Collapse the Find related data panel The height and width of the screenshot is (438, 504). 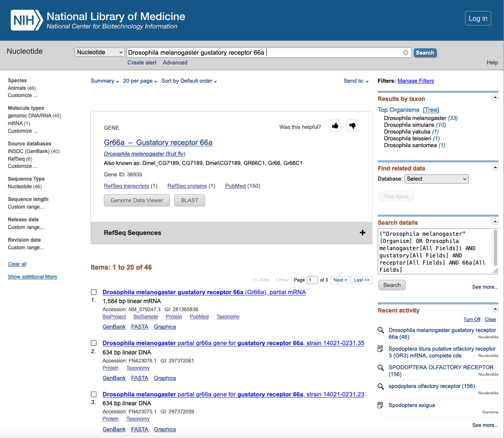coord(495,167)
